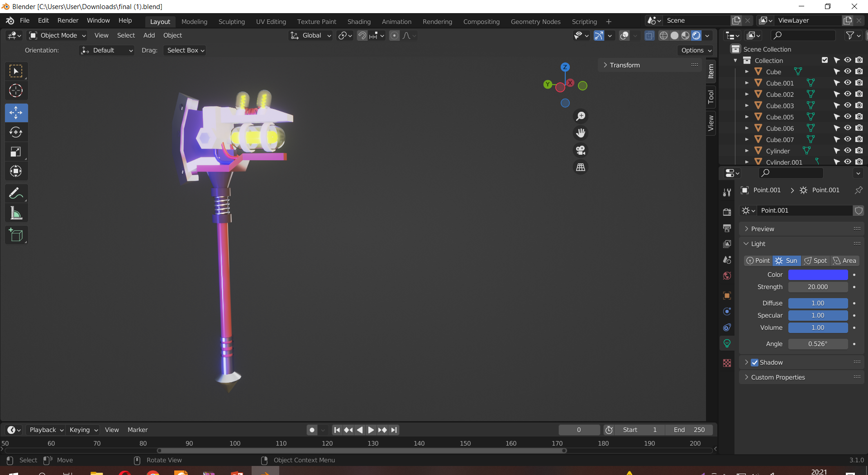Viewport: 868px width, 475px height.
Task: Open the viewport Add menu
Action: click(x=149, y=35)
